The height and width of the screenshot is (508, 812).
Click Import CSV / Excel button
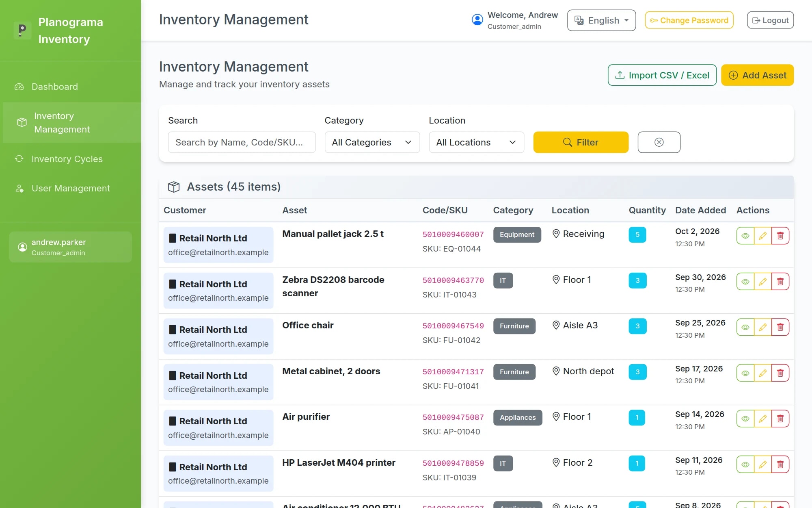click(x=662, y=75)
